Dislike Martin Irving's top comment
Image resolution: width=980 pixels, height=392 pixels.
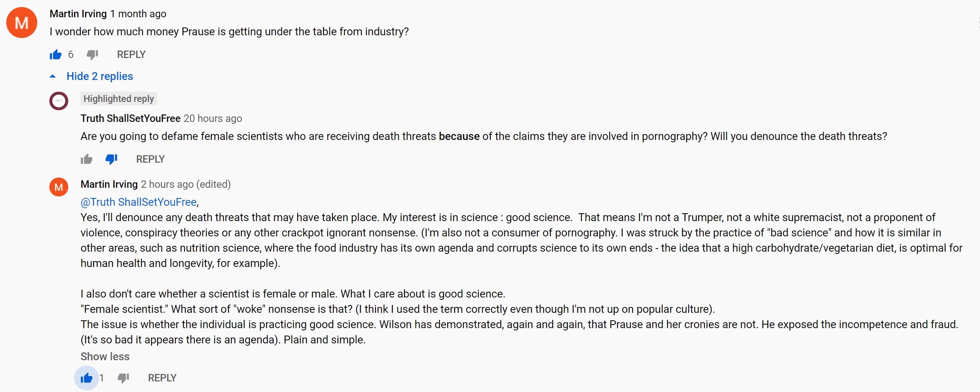point(92,54)
